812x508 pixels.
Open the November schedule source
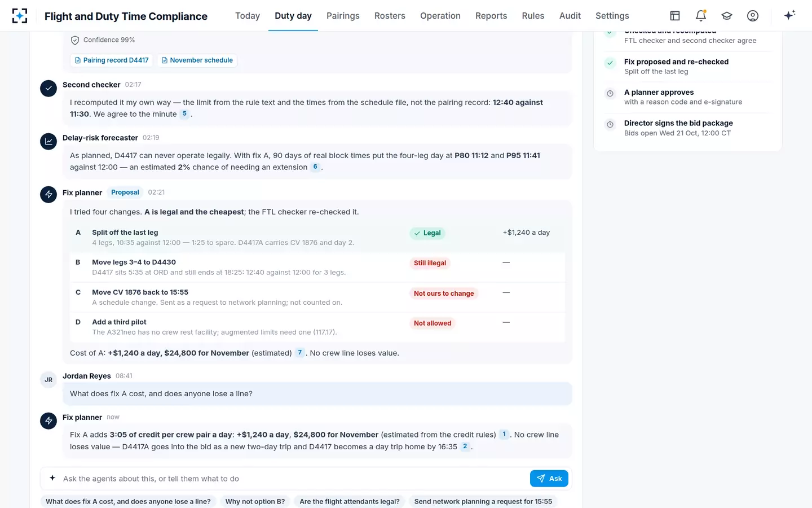coord(197,60)
